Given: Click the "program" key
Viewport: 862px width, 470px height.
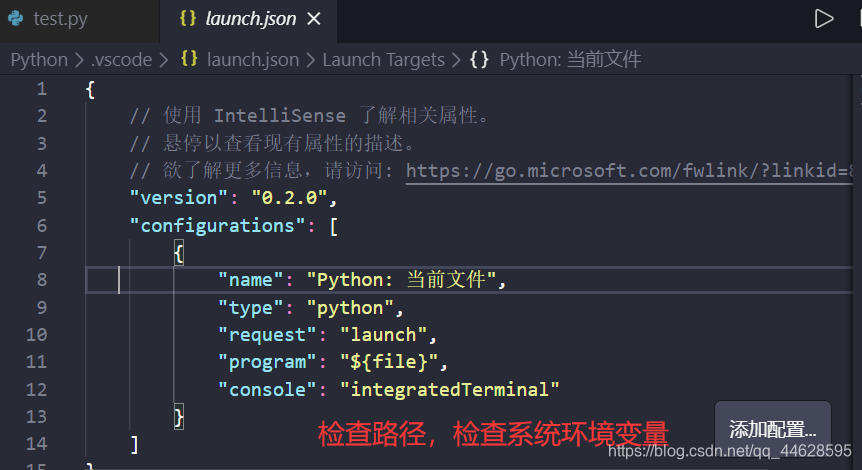Looking at the screenshot, I should click(x=267, y=362).
